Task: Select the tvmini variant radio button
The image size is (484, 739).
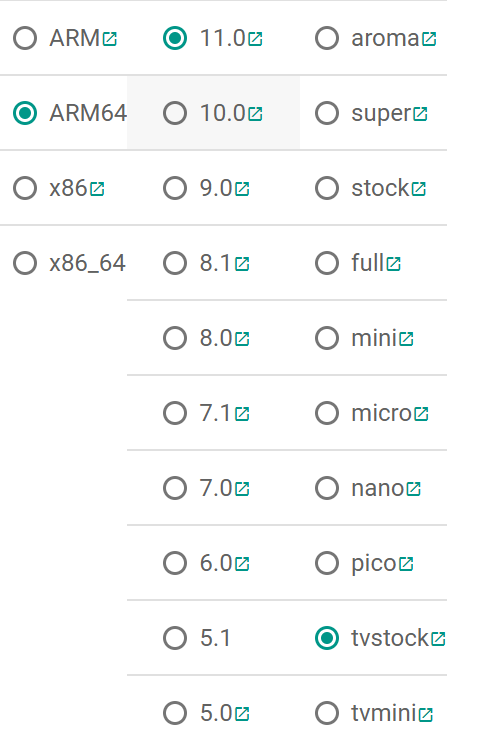Action: click(327, 713)
